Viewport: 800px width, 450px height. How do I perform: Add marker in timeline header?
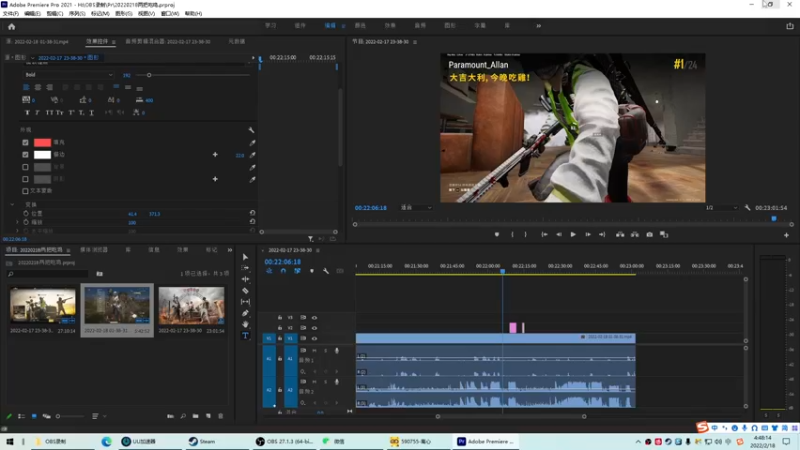pos(312,271)
